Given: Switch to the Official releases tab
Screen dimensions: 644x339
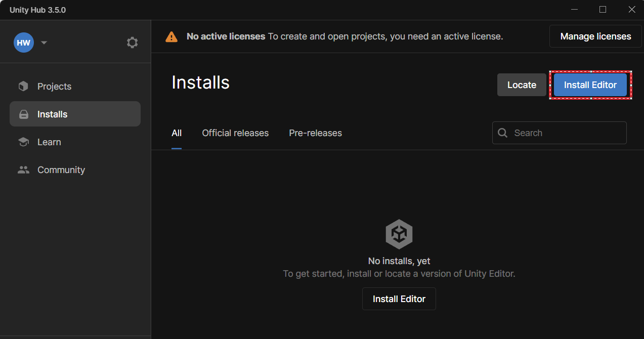Looking at the screenshot, I should (235, 133).
